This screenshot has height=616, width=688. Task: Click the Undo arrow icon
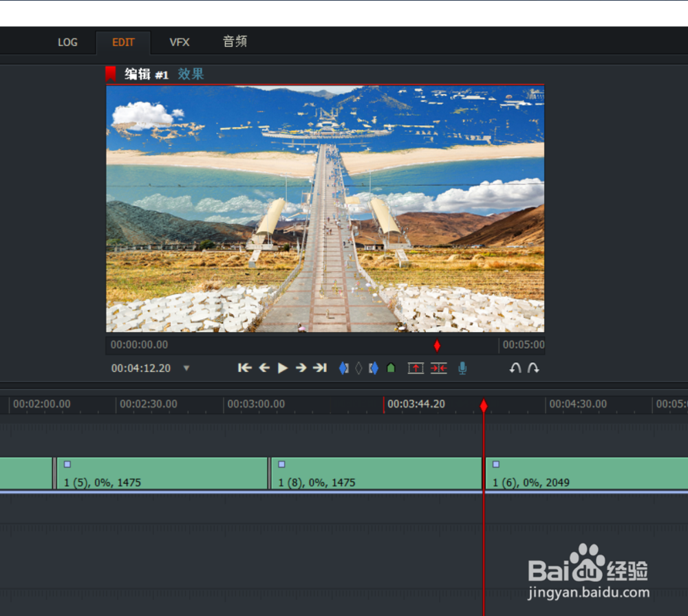pyautogui.click(x=515, y=368)
